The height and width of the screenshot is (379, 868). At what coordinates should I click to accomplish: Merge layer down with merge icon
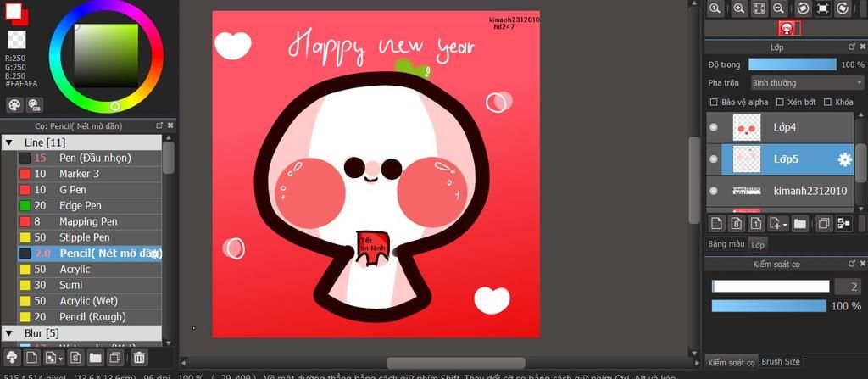pos(843,223)
